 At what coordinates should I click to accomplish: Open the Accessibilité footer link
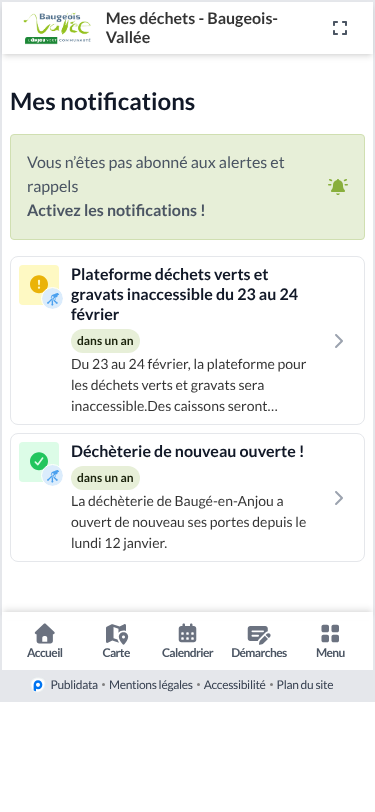(x=235, y=685)
